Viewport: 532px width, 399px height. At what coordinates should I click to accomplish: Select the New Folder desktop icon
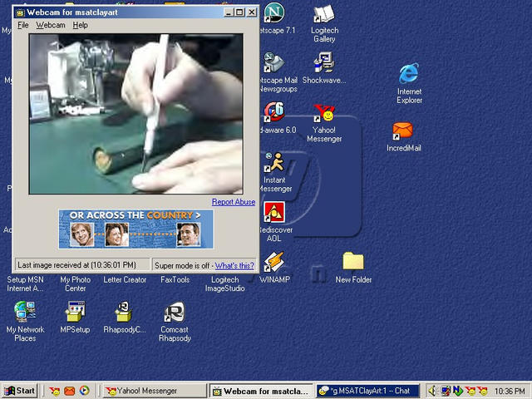pos(353,261)
